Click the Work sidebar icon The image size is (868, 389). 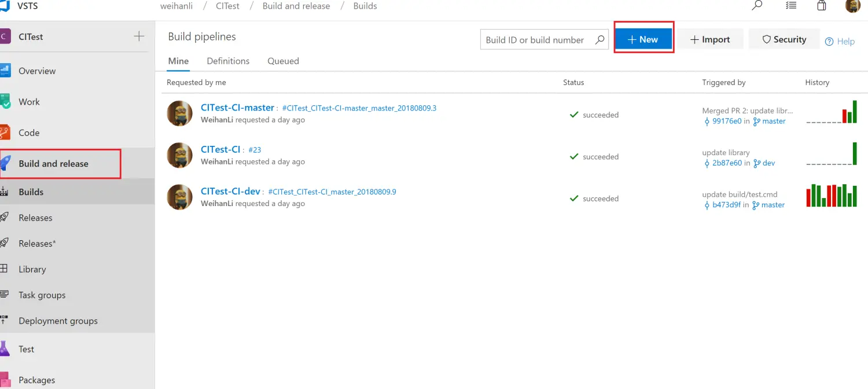click(x=5, y=102)
